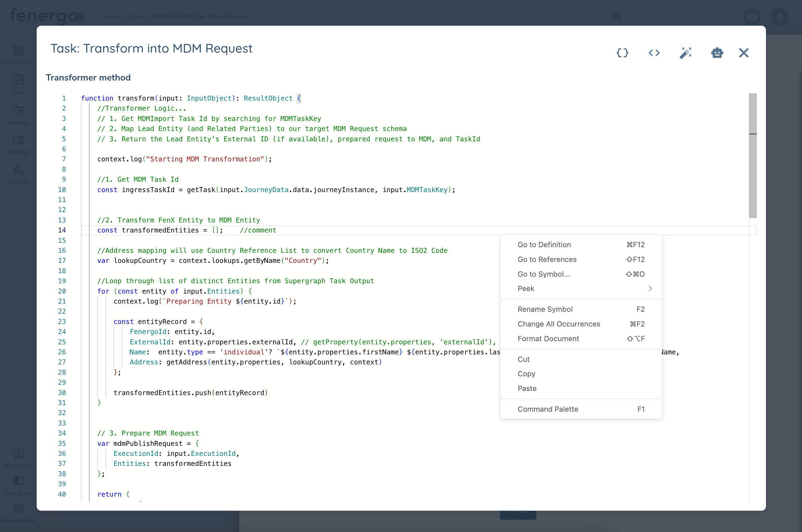Screen dimensions: 802x532
Task: Expand the Peek submenu arrow
Action: pyautogui.click(x=650, y=289)
